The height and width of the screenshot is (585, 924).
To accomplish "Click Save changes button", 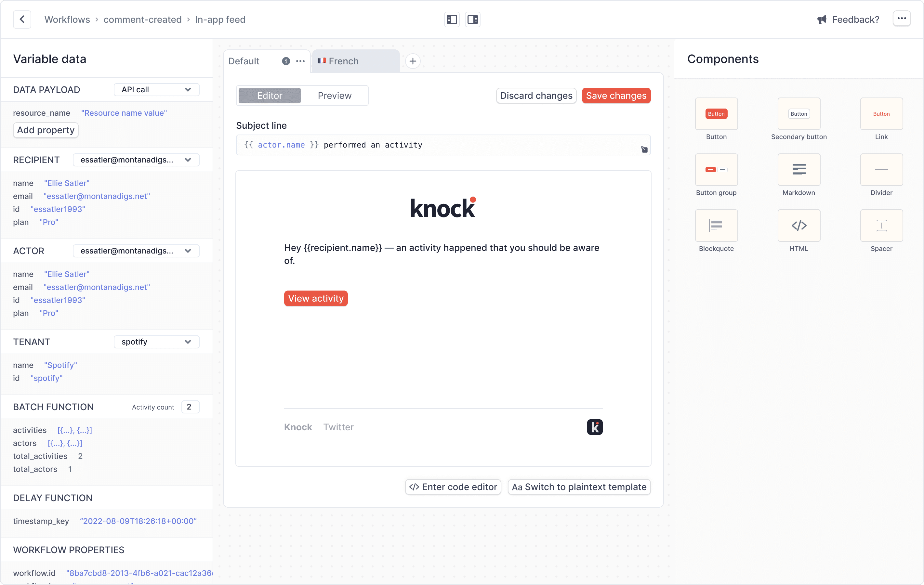I will [615, 96].
